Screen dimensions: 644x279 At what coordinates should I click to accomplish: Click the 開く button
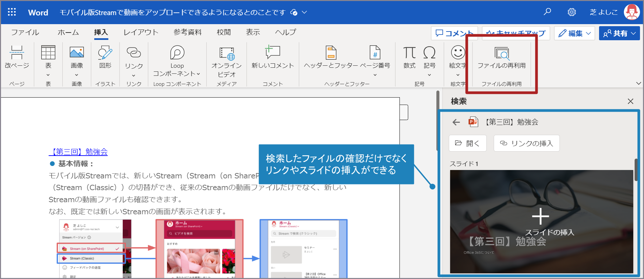tap(468, 143)
